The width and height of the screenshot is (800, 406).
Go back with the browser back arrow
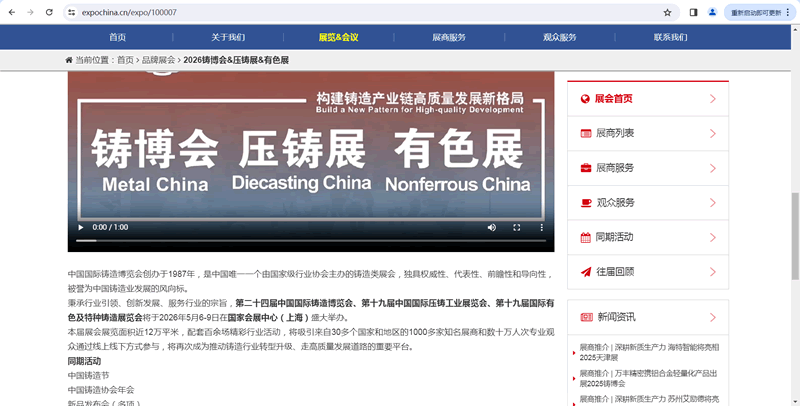pyautogui.click(x=11, y=12)
